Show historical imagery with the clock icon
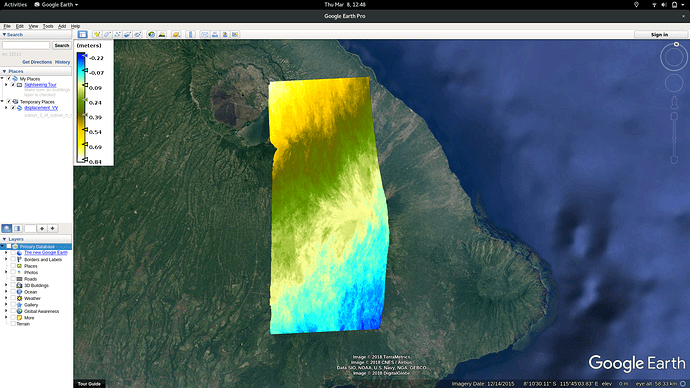This screenshot has width=690, height=388. pos(151,34)
